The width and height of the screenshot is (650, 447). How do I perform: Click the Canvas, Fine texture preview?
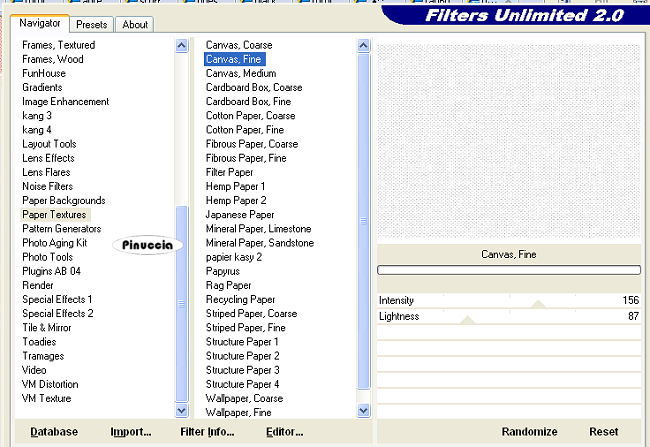click(x=509, y=141)
